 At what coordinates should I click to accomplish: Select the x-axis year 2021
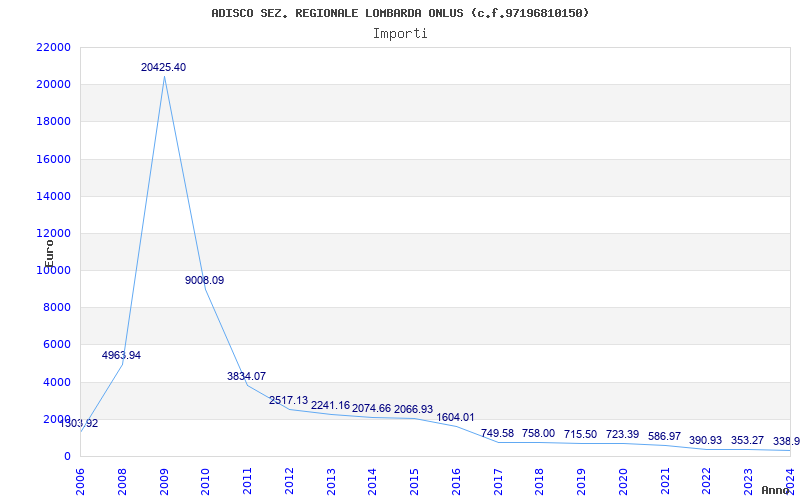coord(665,481)
